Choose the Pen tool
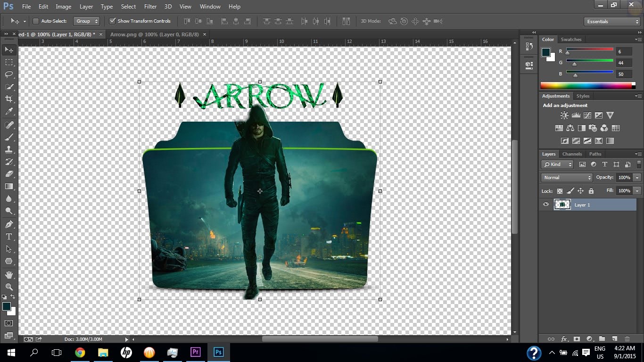Screen dimensions: 644x362 [x=9, y=224]
